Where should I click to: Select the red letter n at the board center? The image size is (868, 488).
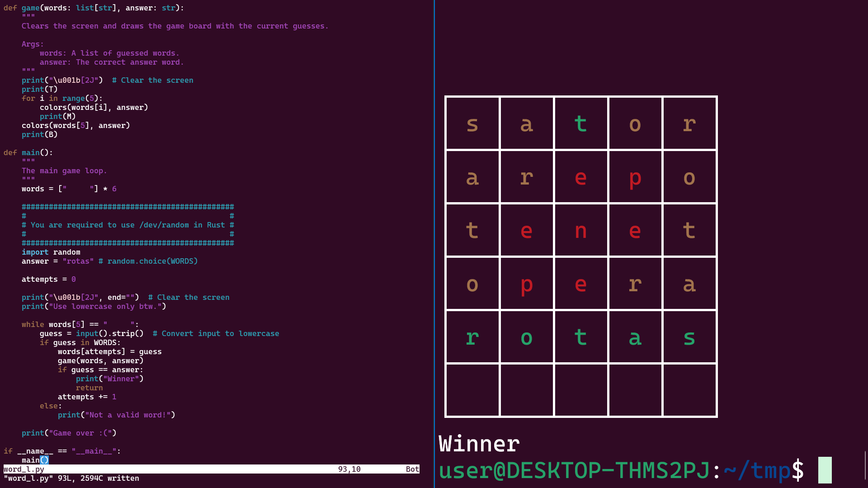tap(580, 231)
